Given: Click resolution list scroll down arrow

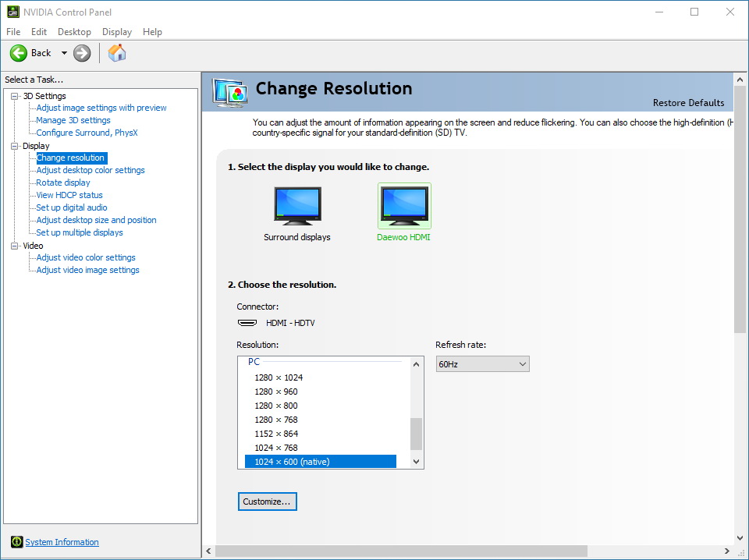Looking at the screenshot, I should [416, 461].
